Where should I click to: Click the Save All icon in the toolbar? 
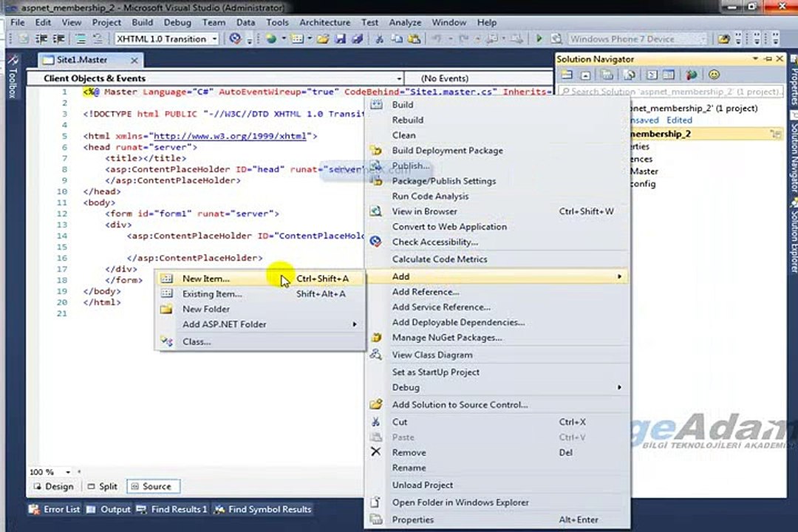pos(358,38)
